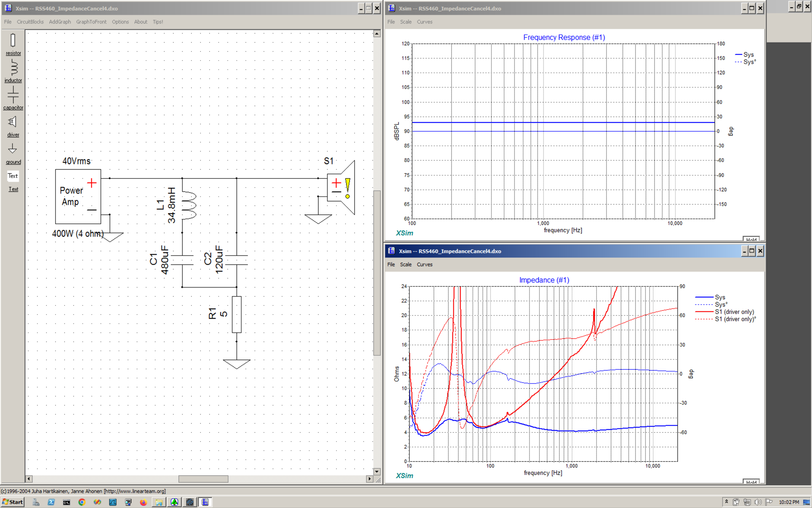
Task: Show hidden tray icons chevron
Action: coord(726,502)
